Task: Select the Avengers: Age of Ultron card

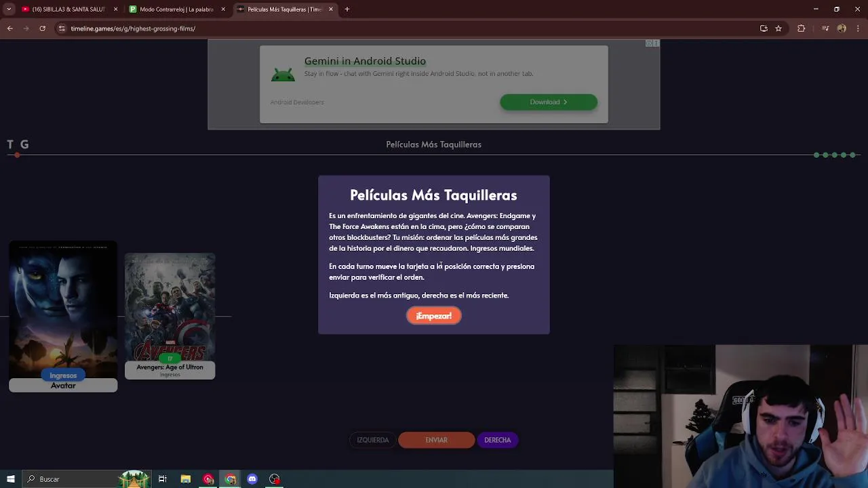Action: coord(170,316)
